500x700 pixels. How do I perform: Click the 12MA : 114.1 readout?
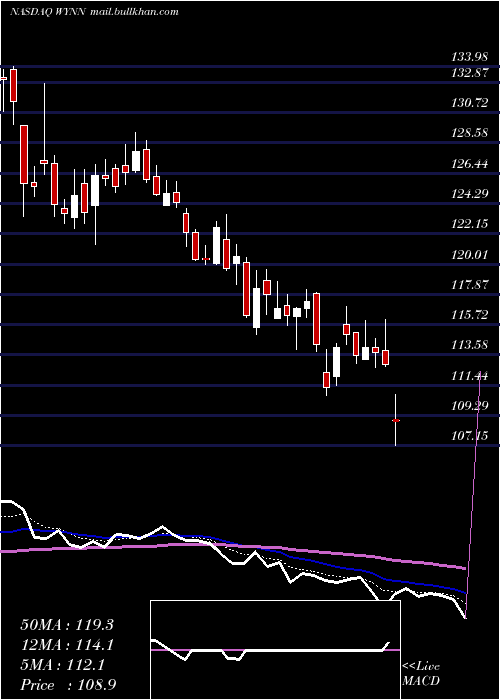67,645
